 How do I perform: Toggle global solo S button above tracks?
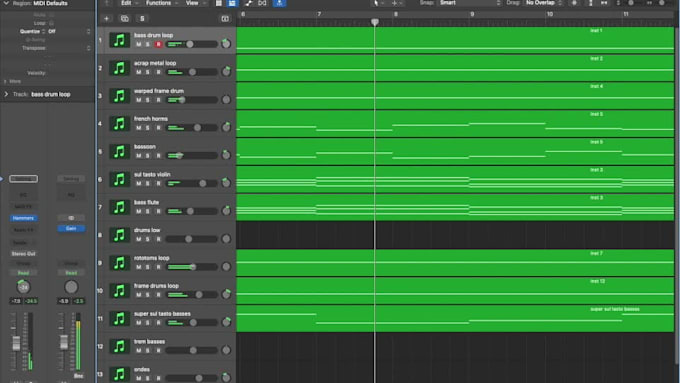pos(142,19)
